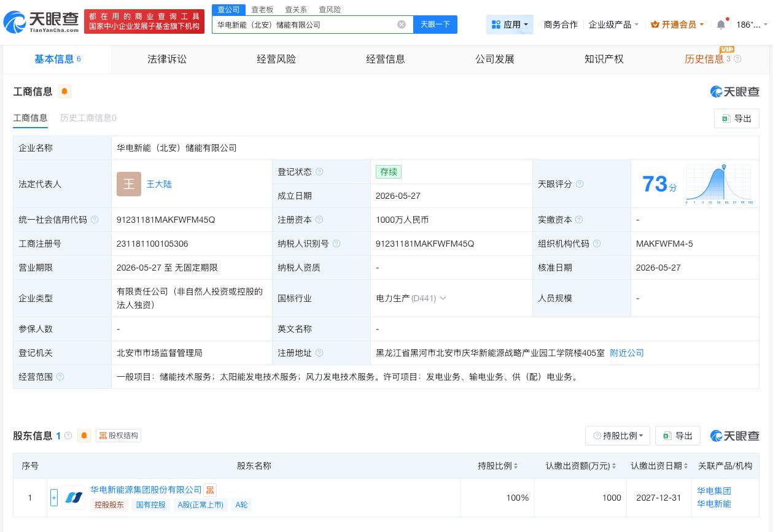Open the account menu 186*...
This screenshot has height=532, width=773.
tap(752, 25)
